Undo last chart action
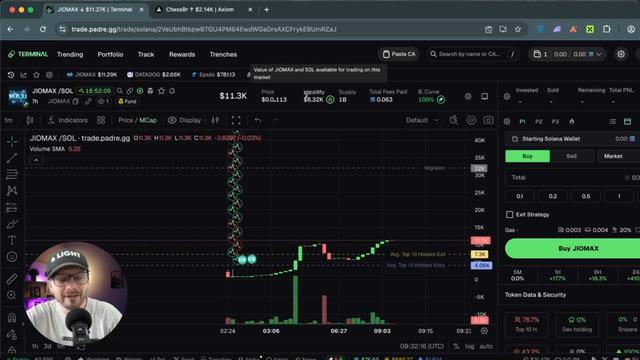 (258, 120)
